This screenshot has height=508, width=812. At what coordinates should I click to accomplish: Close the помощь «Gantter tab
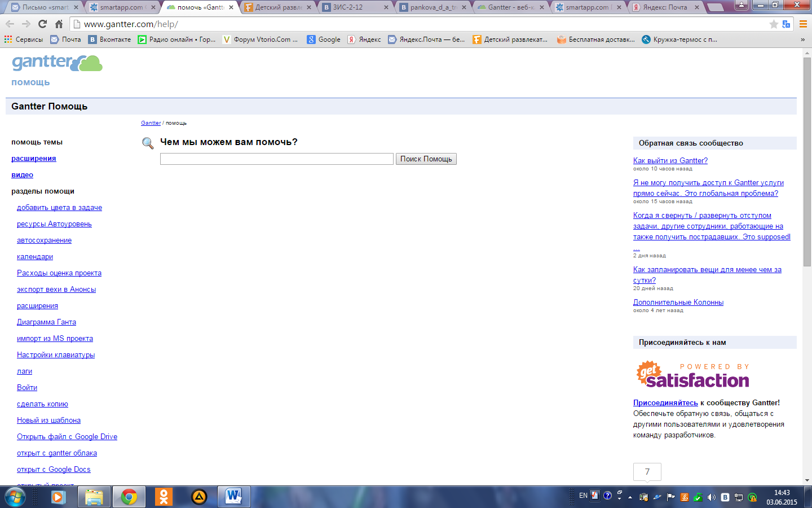click(231, 7)
